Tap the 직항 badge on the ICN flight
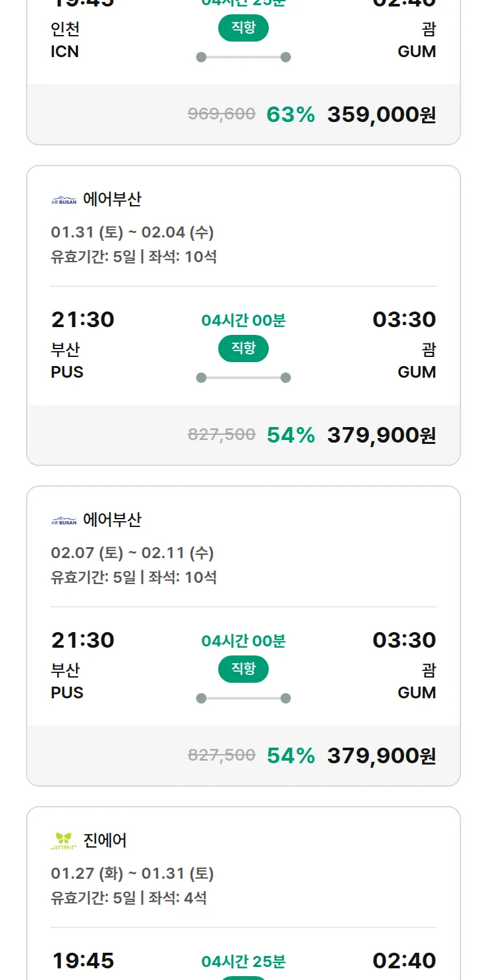487x980 pixels. pyautogui.click(x=243, y=28)
